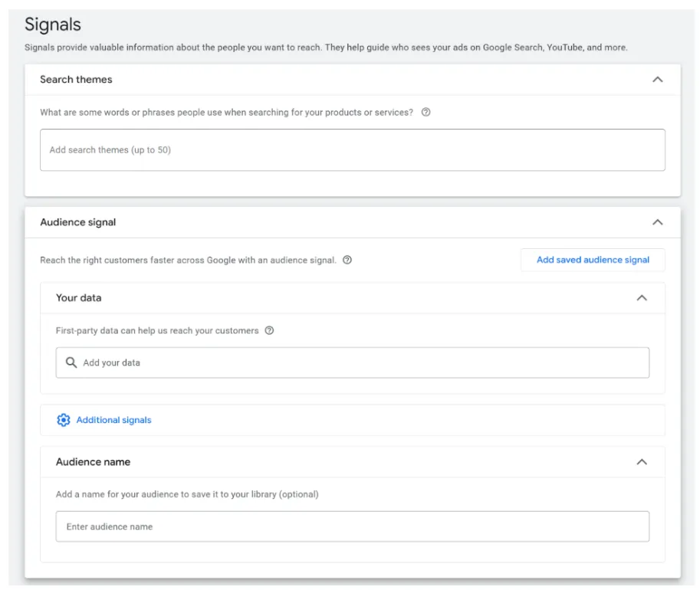Click the Your data panel title

[x=78, y=297]
